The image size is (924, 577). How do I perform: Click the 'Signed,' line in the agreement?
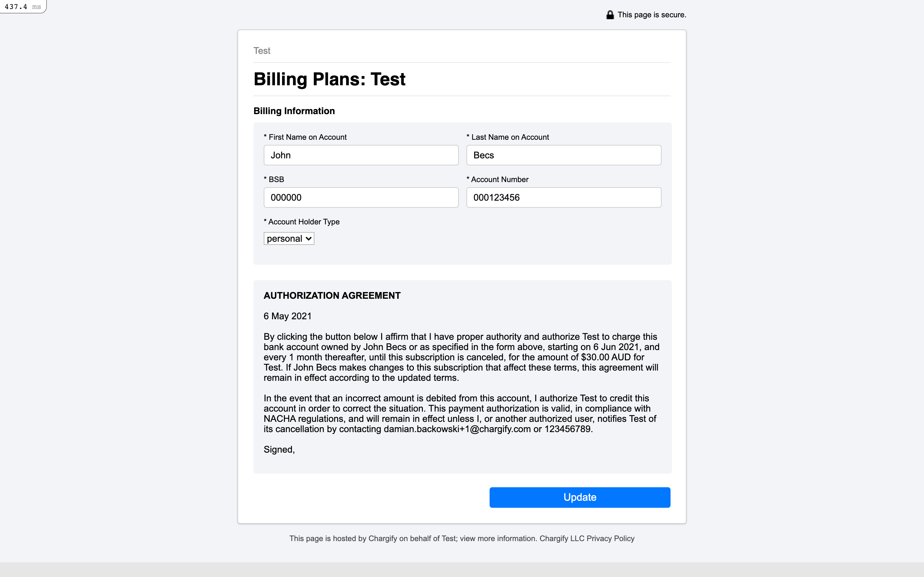pos(279,449)
